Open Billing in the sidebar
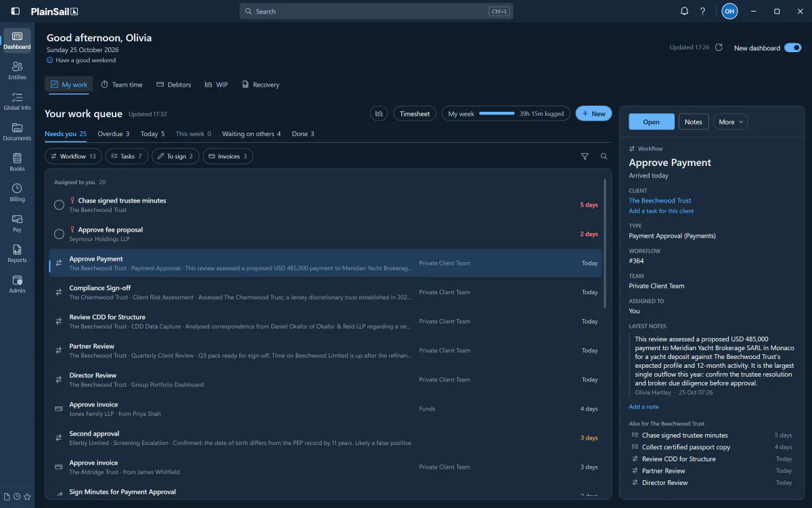 tap(18, 193)
